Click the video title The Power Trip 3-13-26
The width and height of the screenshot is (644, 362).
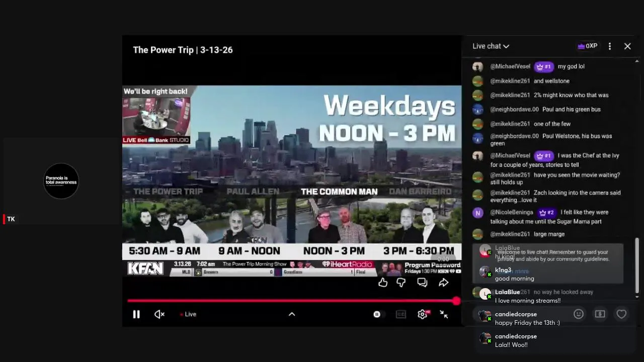(x=183, y=50)
